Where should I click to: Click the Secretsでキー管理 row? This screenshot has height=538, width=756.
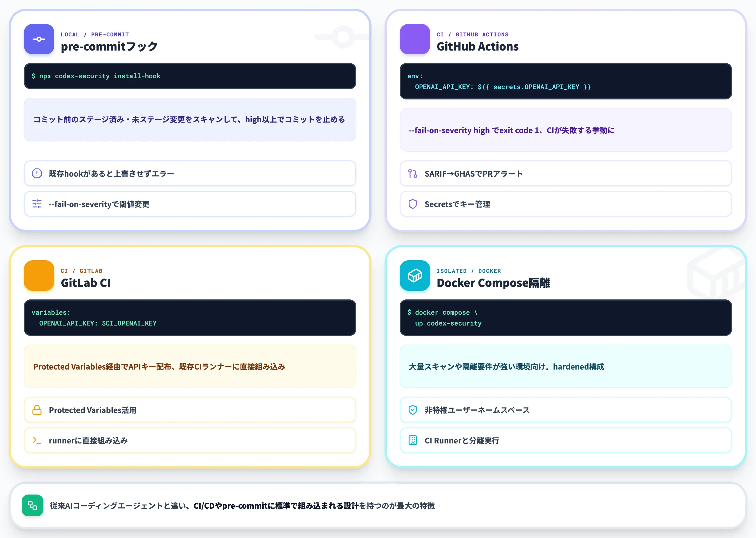pyautogui.click(x=566, y=204)
